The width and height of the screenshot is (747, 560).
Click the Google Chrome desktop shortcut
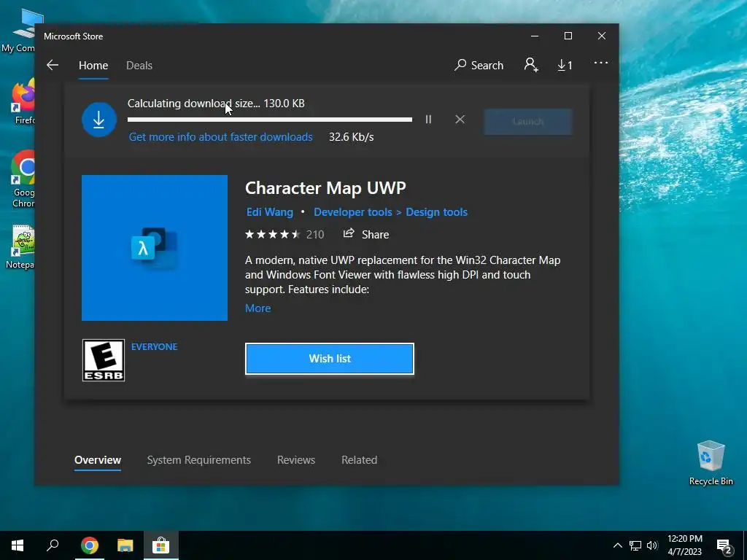pos(23,179)
